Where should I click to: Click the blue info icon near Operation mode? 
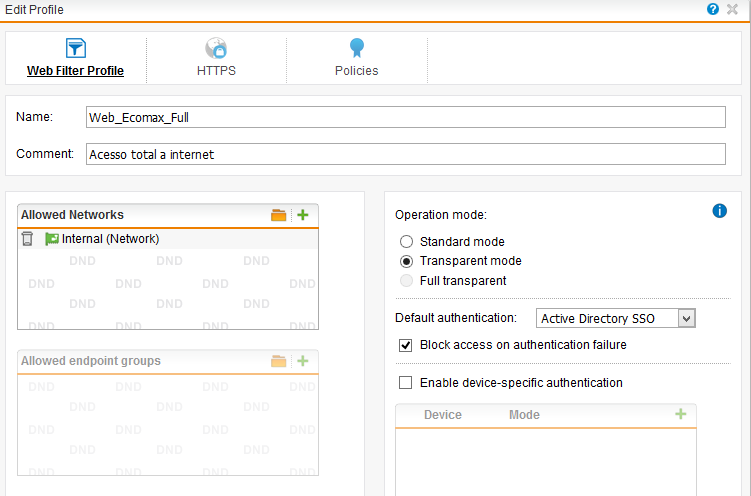(719, 210)
